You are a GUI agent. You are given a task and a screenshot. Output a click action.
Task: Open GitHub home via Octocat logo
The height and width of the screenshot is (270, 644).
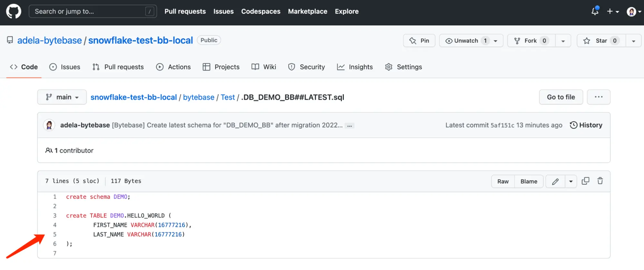[x=14, y=11]
